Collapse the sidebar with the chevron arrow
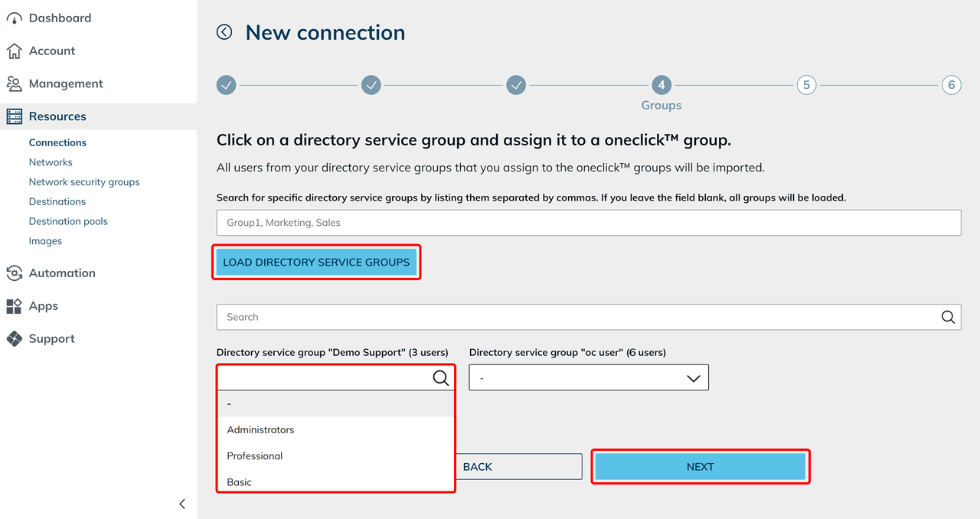This screenshot has width=980, height=519. pyautogui.click(x=182, y=504)
